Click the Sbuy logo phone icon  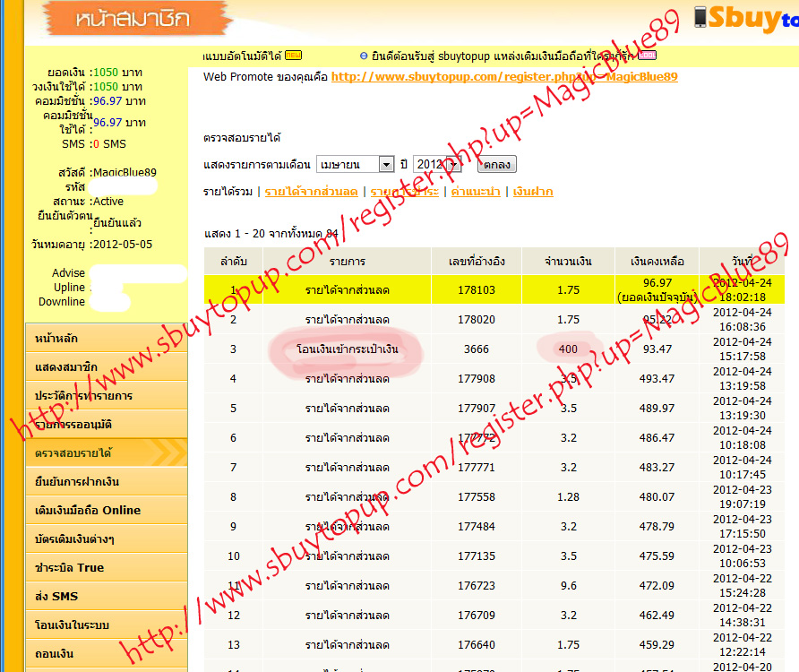click(700, 17)
